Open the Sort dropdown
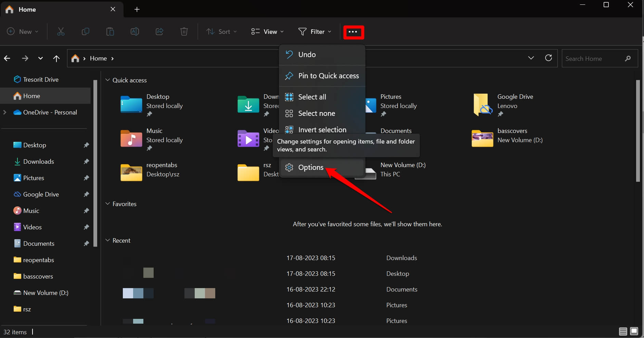 221,31
